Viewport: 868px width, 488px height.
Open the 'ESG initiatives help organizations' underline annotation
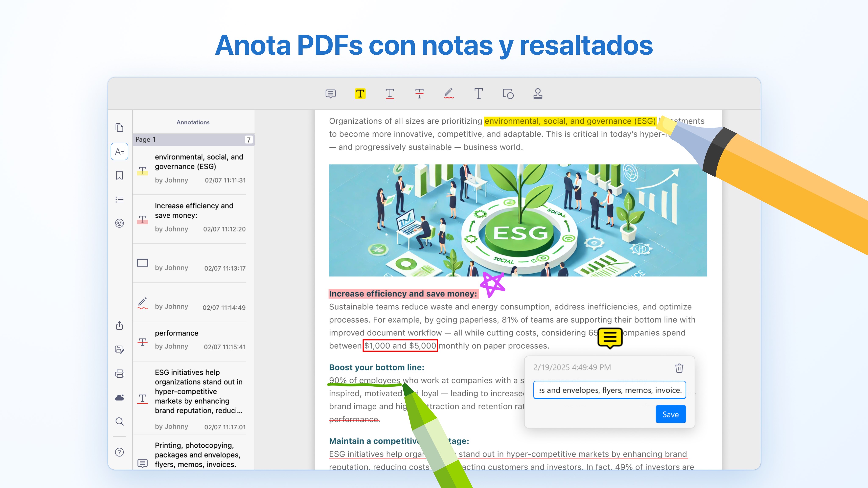pos(193,398)
